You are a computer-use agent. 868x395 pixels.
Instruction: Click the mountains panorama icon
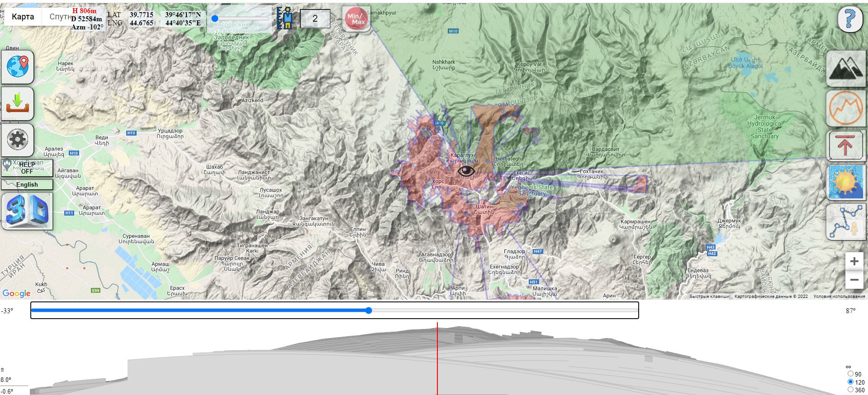coord(845,68)
